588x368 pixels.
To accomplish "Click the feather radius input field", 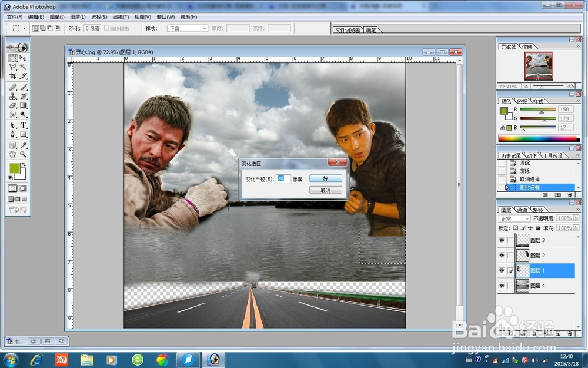I will (283, 179).
